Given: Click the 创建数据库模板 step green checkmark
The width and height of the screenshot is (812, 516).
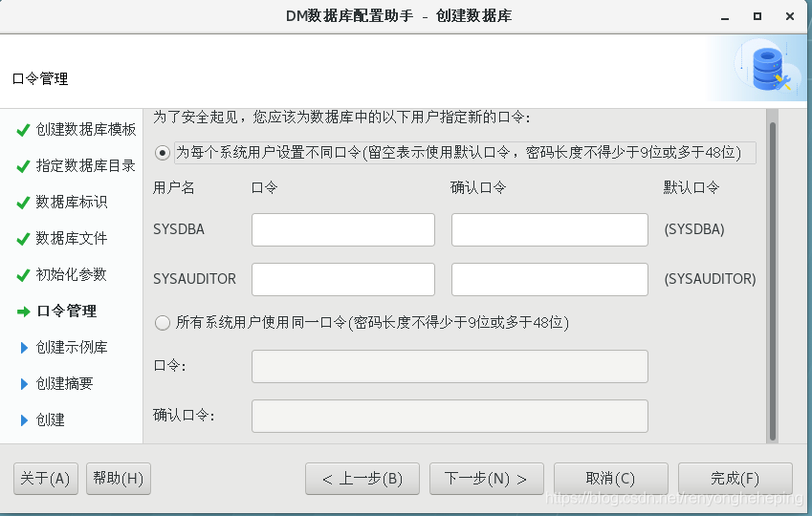Looking at the screenshot, I should click(x=23, y=130).
